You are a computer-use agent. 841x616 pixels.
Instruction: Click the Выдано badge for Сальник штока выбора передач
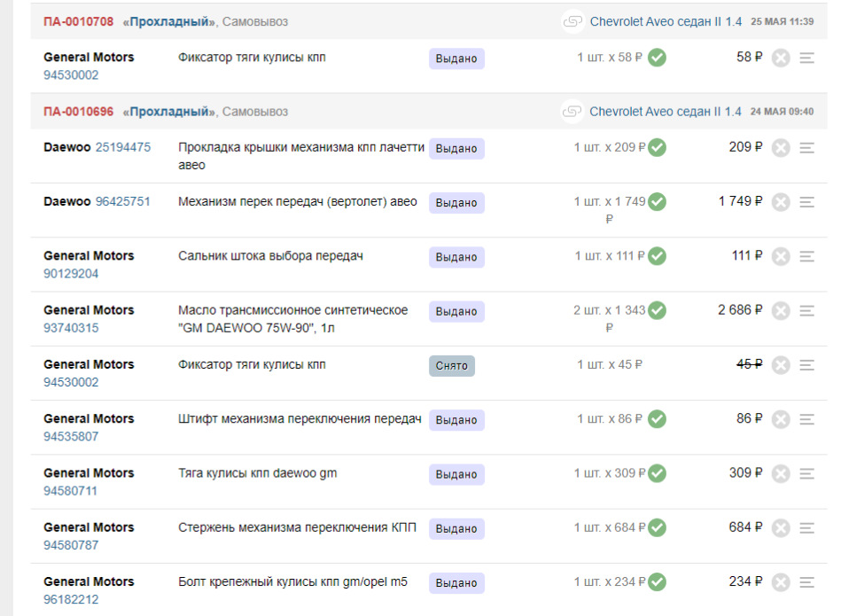click(456, 257)
